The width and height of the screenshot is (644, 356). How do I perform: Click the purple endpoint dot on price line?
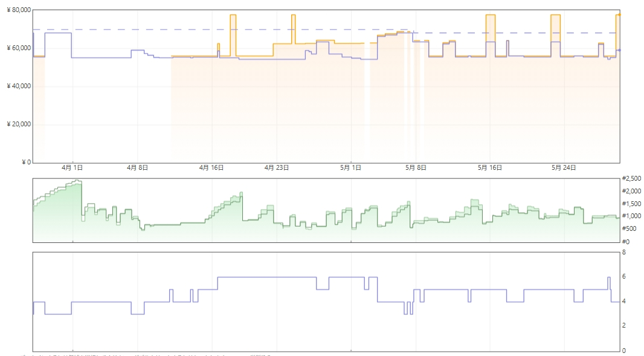(x=619, y=50)
